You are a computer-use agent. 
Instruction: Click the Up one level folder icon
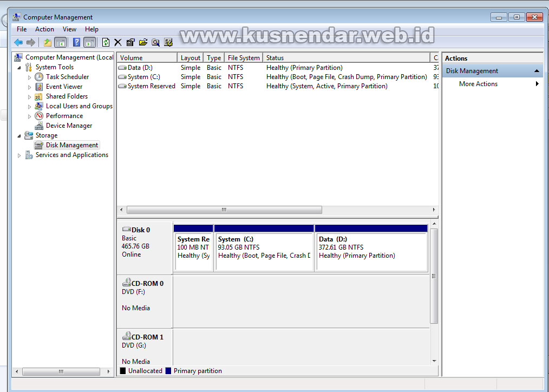[47, 42]
